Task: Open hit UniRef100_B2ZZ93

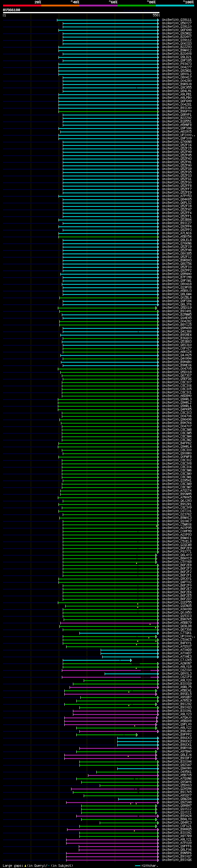Action: (176, 47)
